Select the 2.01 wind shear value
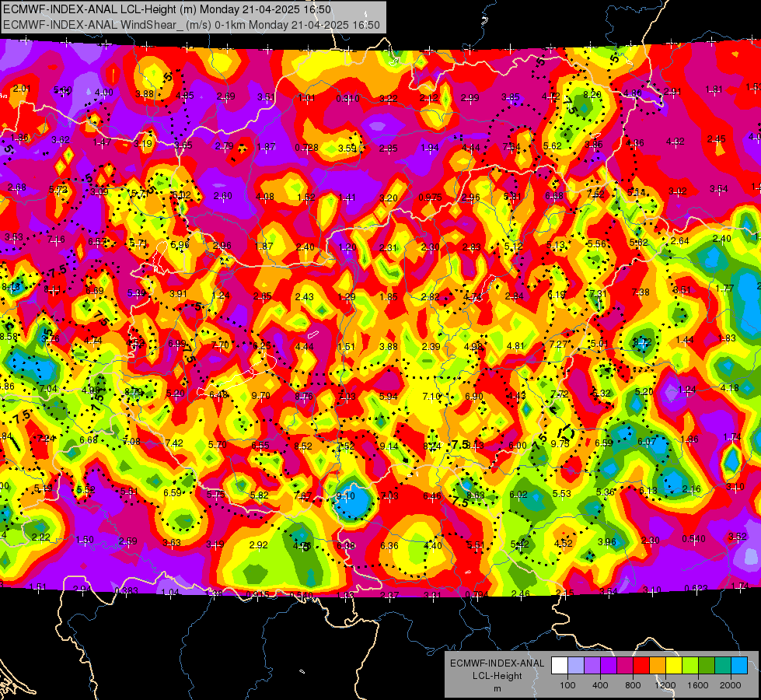The width and height of the screenshot is (761, 700). (x=22, y=89)
